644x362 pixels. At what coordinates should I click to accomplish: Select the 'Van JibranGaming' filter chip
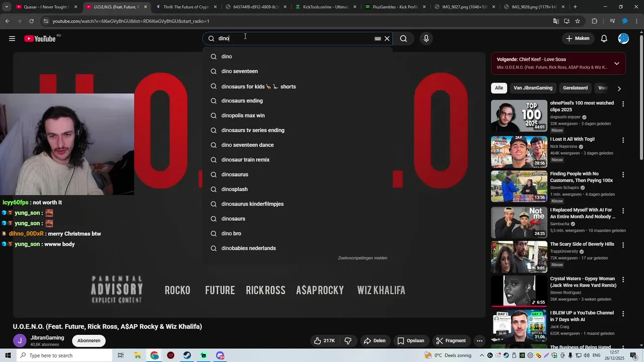533,88
